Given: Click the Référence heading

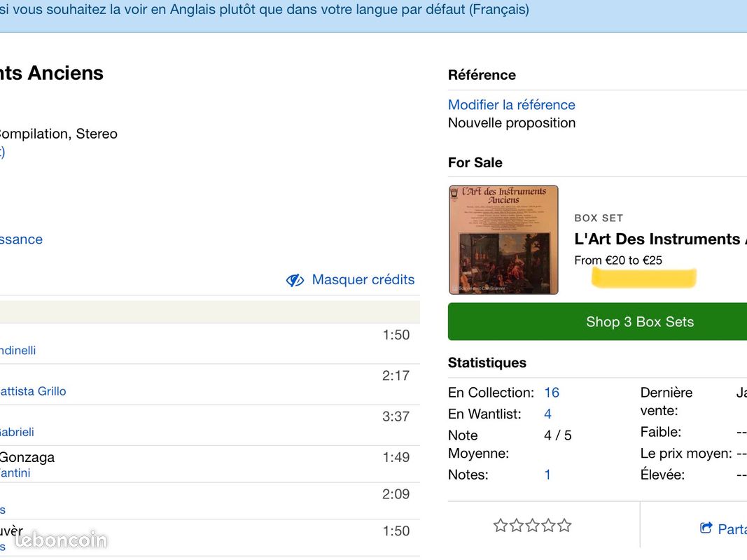Looking at the screenshot, I should click(482, 75).
